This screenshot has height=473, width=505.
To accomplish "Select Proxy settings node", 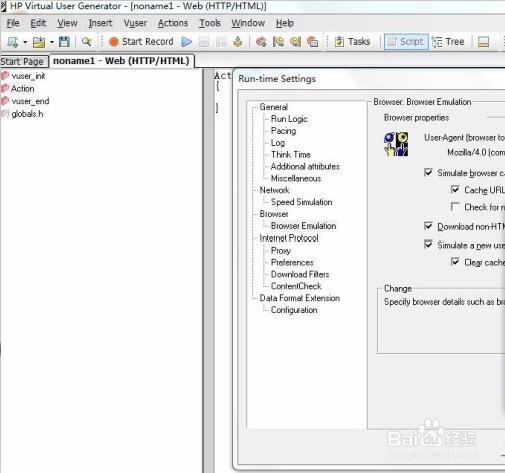I will click(281, 250).
